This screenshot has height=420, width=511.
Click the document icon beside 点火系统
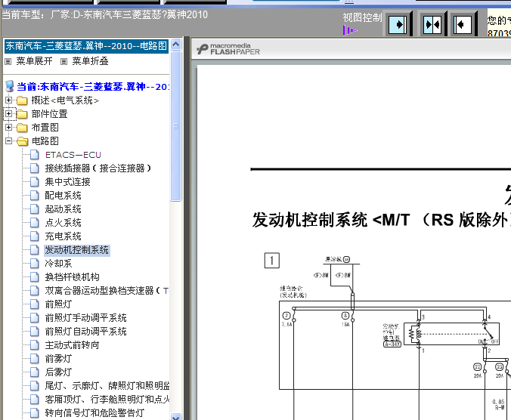coord(35,223)
